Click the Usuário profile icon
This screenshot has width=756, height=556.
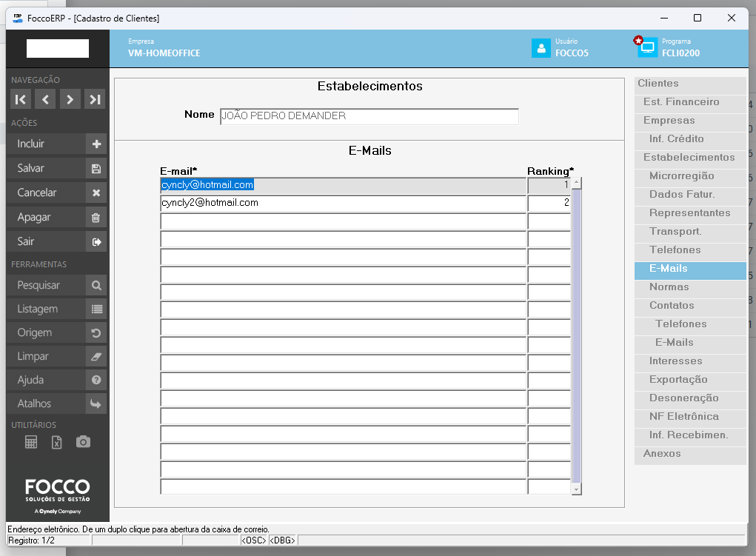point(541,48)
